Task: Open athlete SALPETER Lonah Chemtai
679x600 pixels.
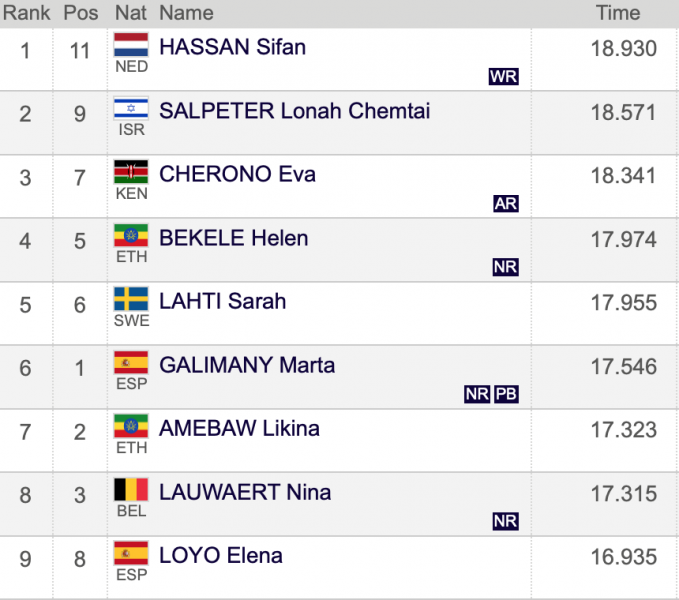Action: [x=294, y=111]
